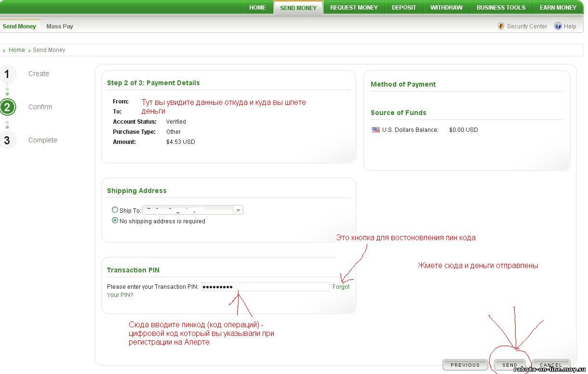The height and width of the screenshot is (374, 588).
Task: Click the US flag icon beside Dollars Balance
Action: (x=375, y=130)
